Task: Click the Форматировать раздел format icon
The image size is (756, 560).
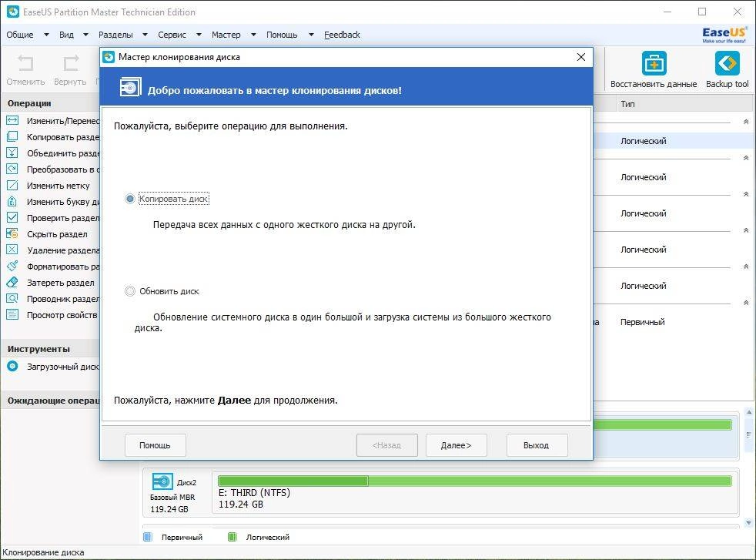Action: pos(12,266)
